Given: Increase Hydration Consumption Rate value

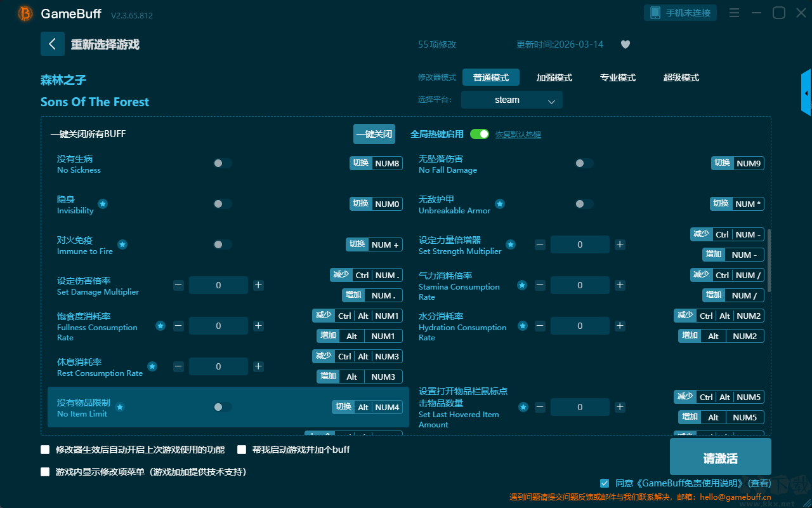Looking at the screenshot, I should 620,326.
